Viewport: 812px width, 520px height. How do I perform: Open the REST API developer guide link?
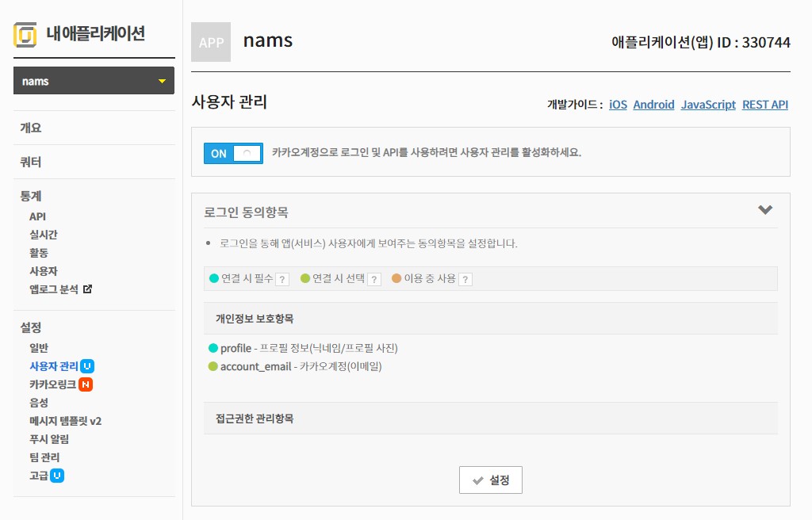(765, 105)
